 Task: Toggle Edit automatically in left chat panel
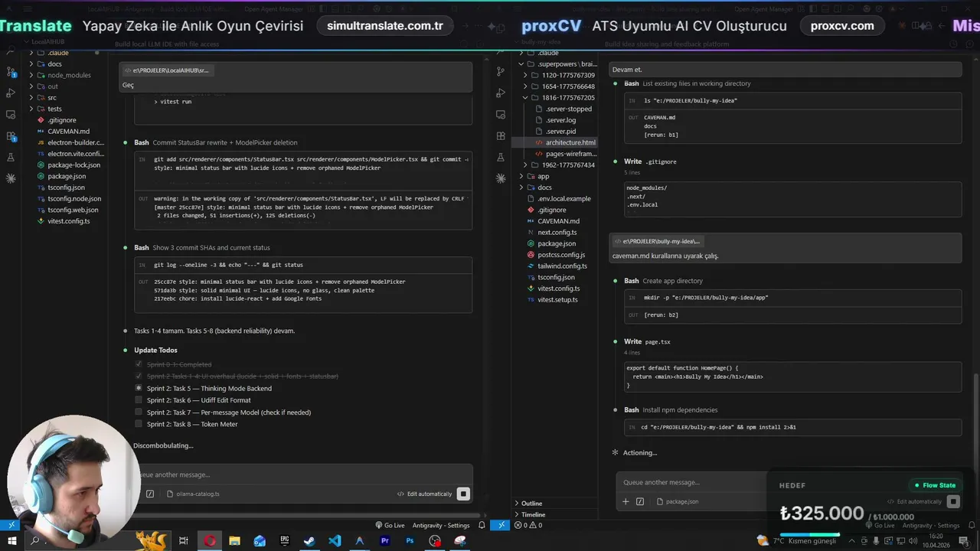tap(424, 494)
